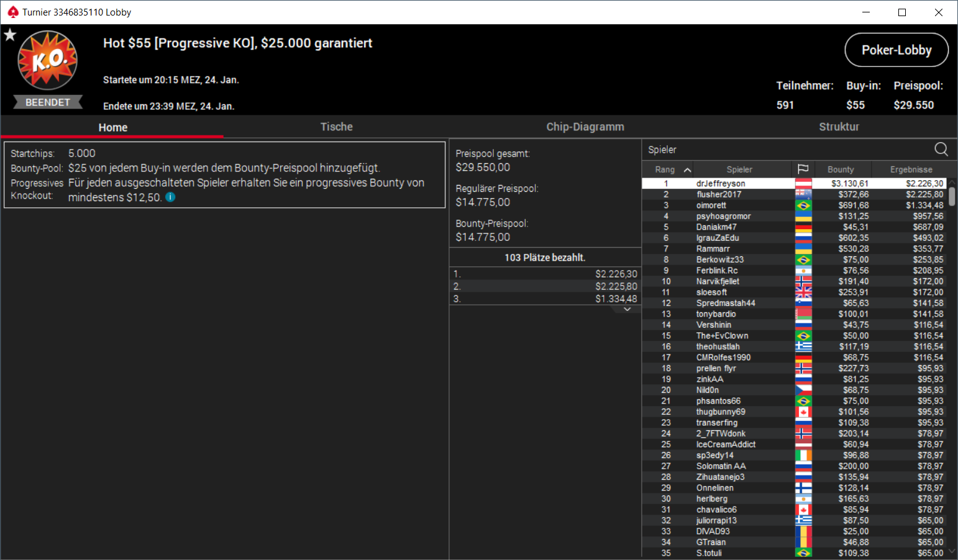Image resolution: width=958 pixels, height=560 pixels.
Task: Toggle Rang column sort arrow
Action: click(687, 169)
